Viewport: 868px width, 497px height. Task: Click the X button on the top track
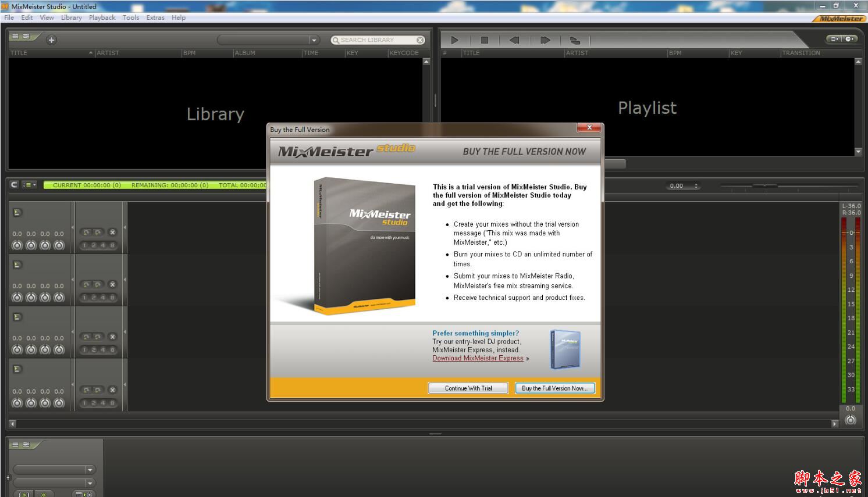coord(113,233)
